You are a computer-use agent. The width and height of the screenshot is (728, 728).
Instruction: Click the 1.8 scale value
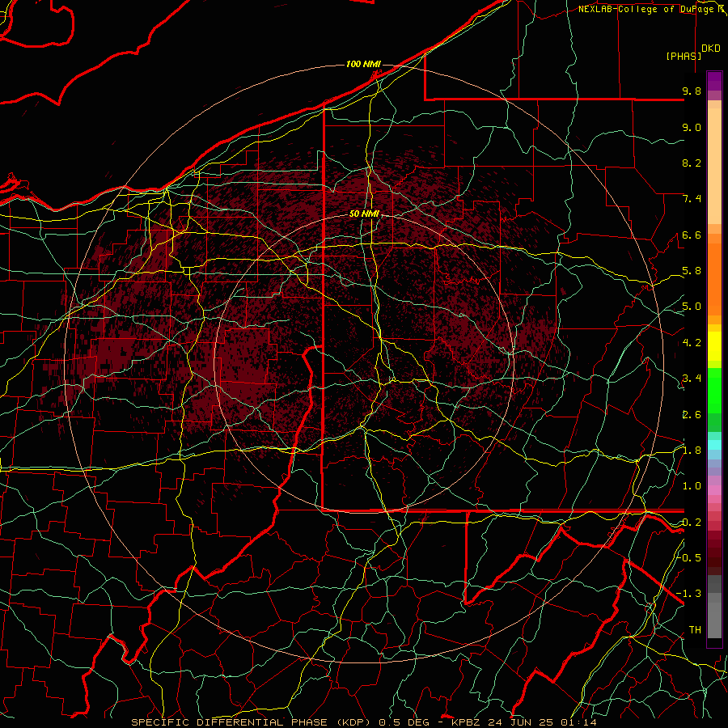pyautogui.click(x=692, y=451)
